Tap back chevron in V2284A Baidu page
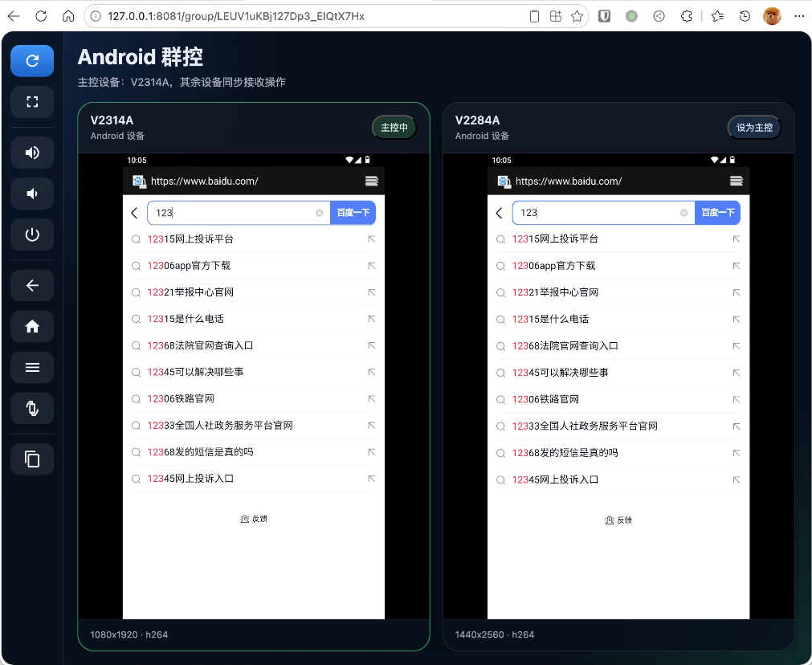The width and height of the screenshot is (812, 665). tap(500, 213)
